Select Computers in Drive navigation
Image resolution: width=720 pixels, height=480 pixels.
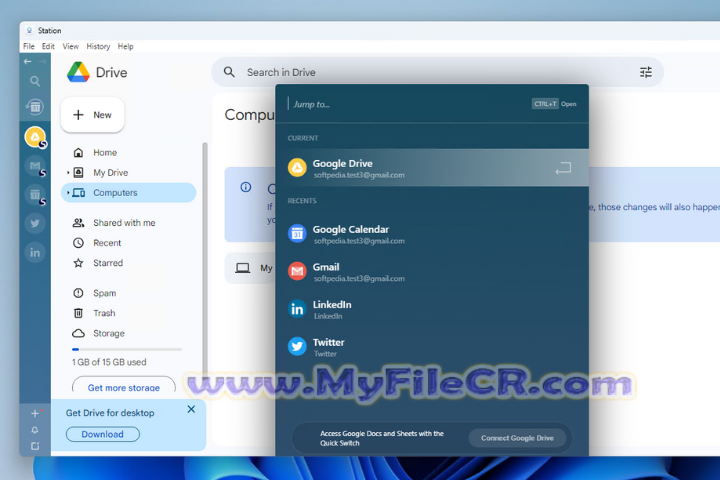tap(129, 192)
